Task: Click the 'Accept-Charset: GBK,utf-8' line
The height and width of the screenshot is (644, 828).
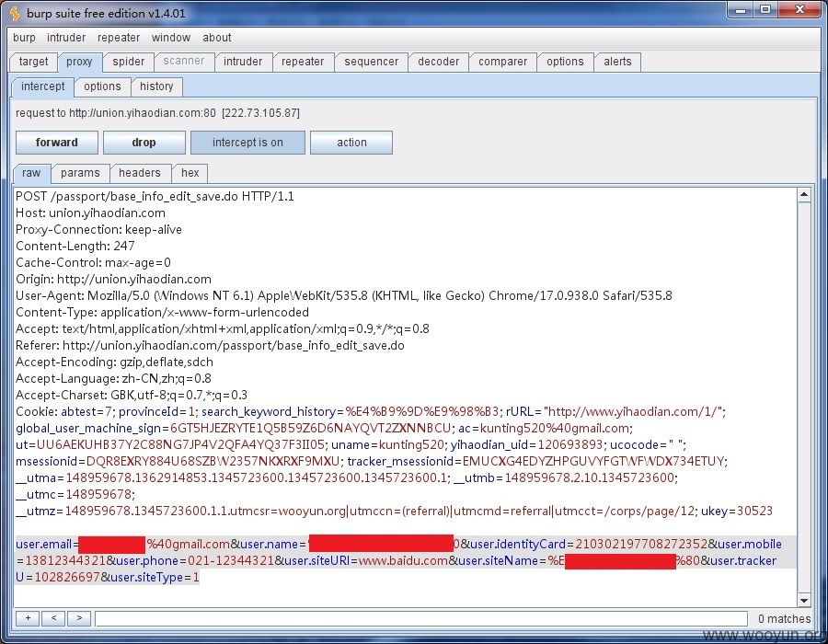Action: point(132,395)
